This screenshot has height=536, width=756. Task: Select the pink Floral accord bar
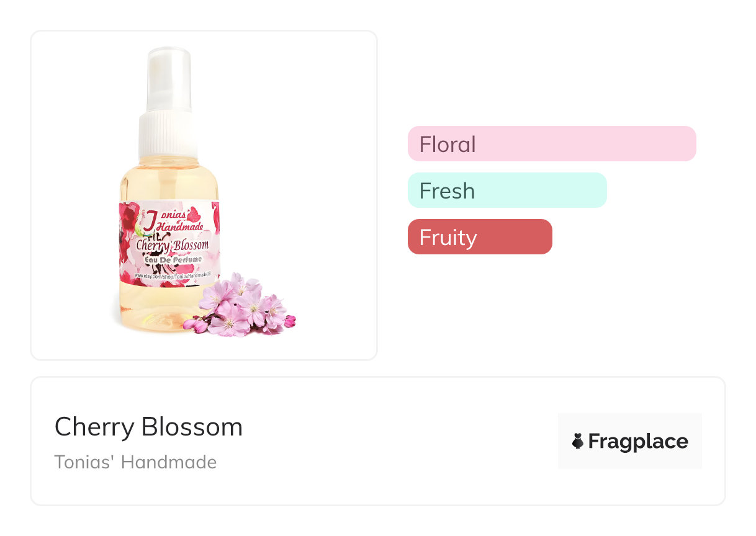click(x=551, y=144)
